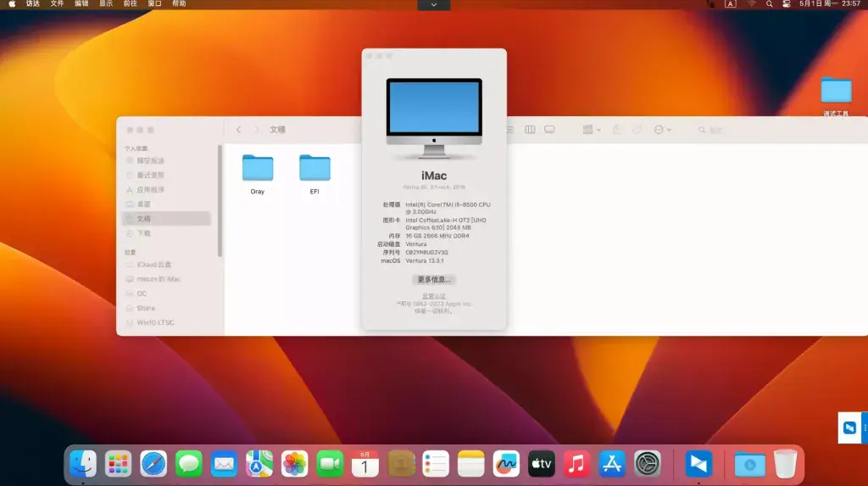This screenshot has height=486, width=868.
Task: Open the Finder (访达) menu
Action: coord(33,4)
